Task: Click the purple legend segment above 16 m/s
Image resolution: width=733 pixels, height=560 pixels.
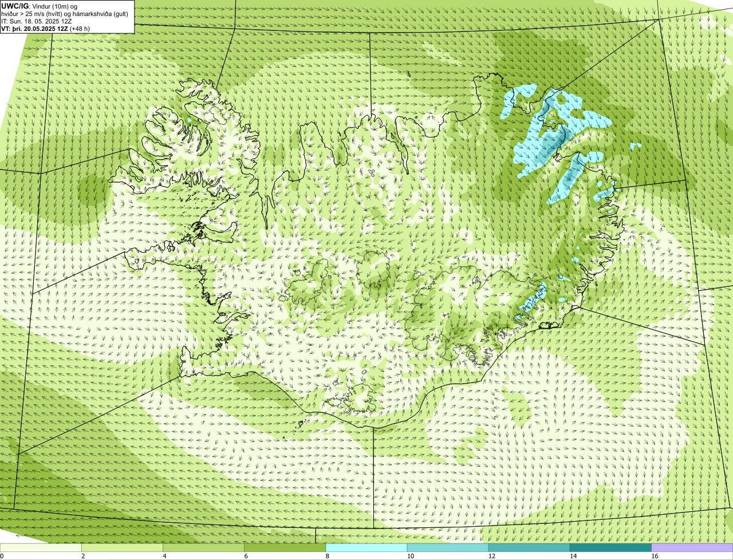Action: click(692, 547)
